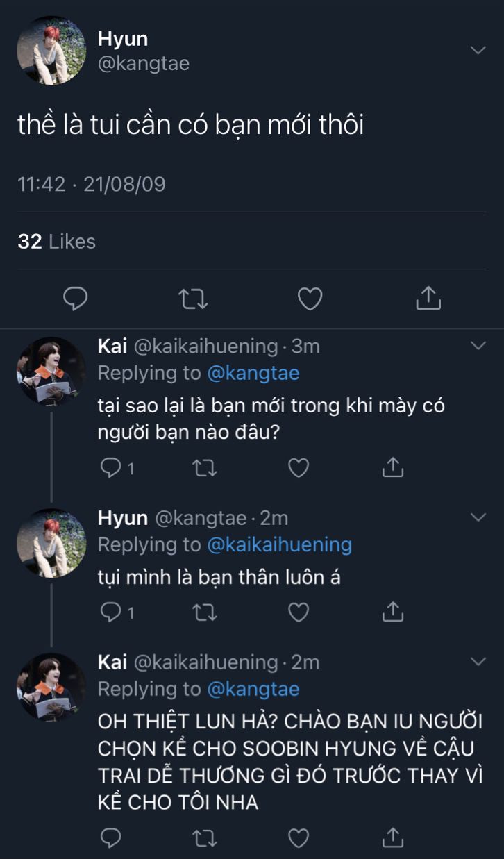
Task: Retweet Kai's all-caps final reply
Action: coord(205,838)
